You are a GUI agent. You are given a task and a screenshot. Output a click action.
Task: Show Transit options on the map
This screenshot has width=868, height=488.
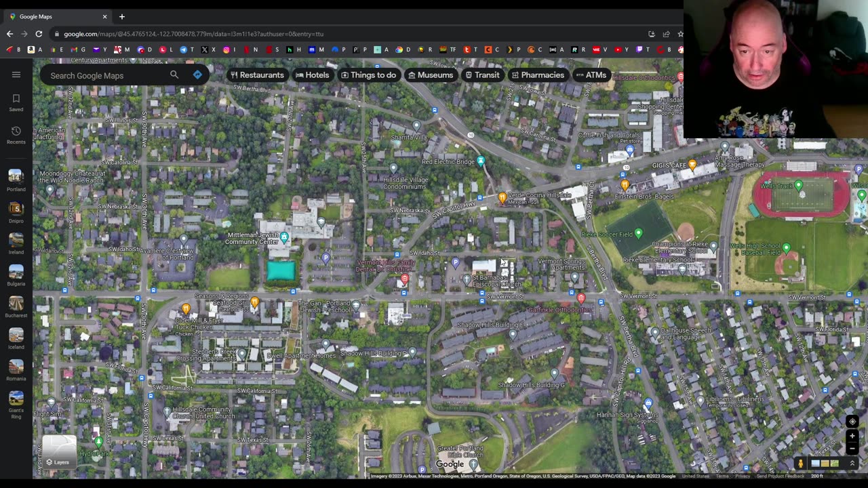[482, 75]
